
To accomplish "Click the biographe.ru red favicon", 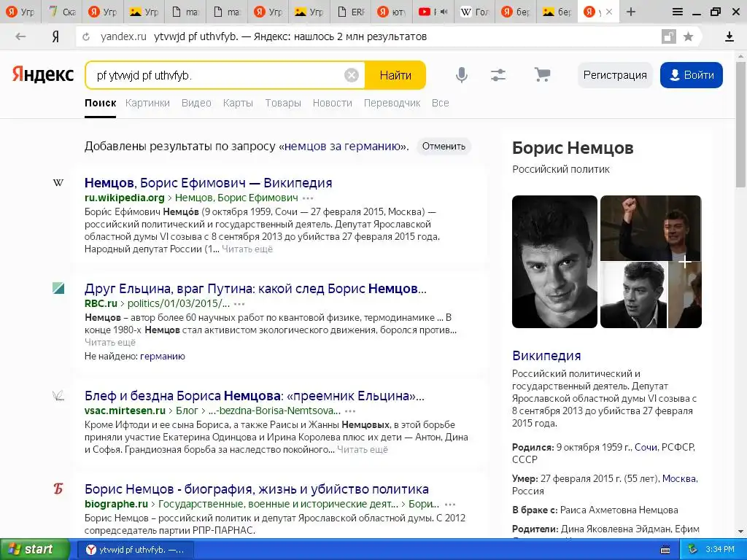I will [58, 489].
